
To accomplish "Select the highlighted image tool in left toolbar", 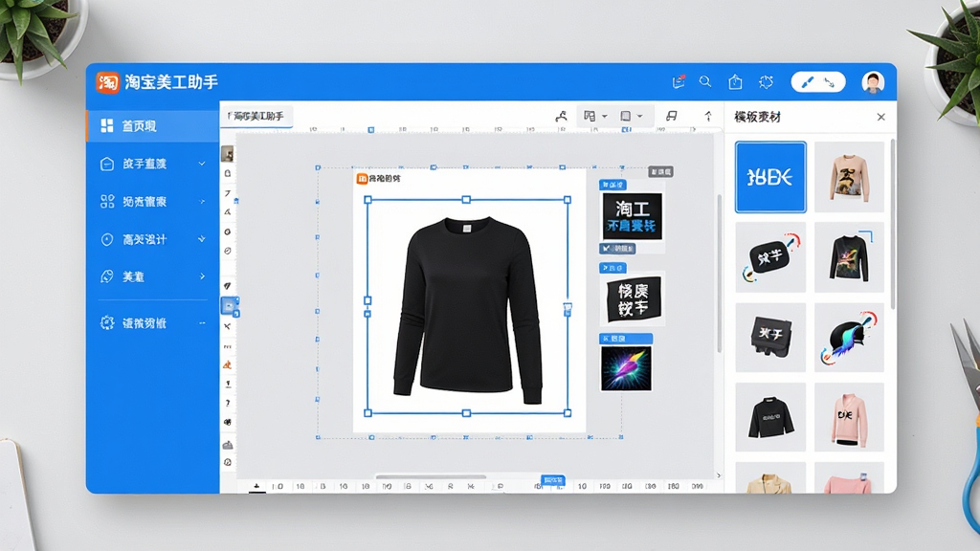I will tap(228, 305).
